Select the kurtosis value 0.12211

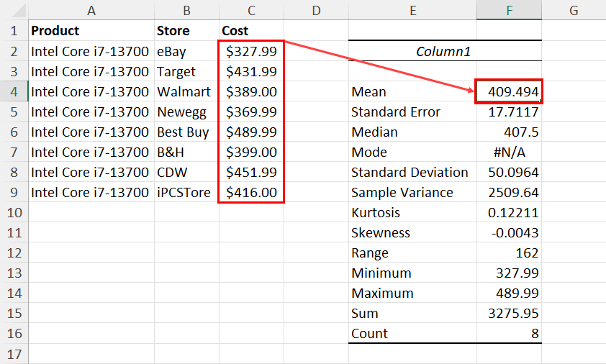click(510, 212)
